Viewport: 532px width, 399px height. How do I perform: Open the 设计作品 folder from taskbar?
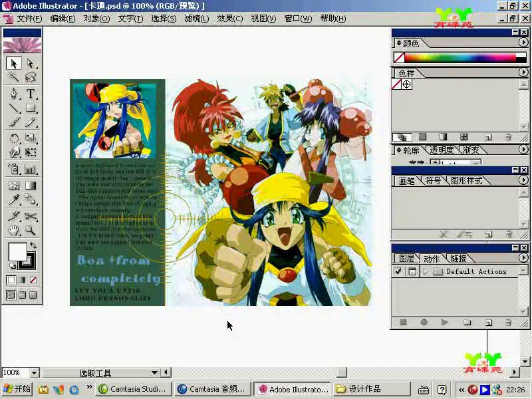pos(371,389)
